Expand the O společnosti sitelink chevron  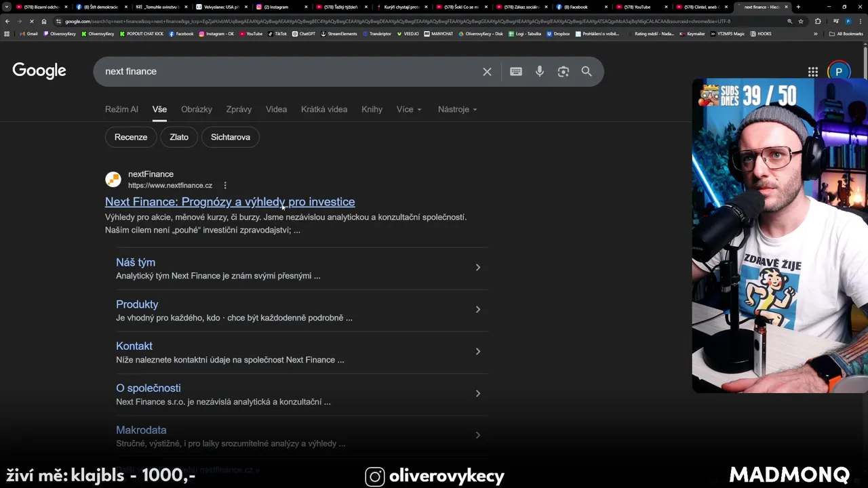[478, 394]
